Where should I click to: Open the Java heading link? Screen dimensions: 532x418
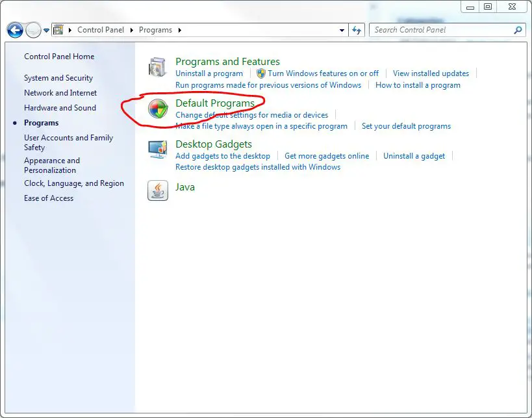pos(185,187)
